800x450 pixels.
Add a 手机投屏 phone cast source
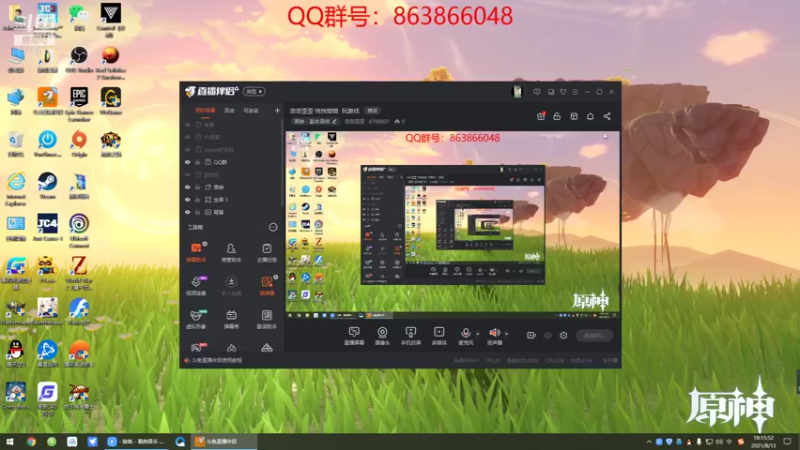(411, 336)
